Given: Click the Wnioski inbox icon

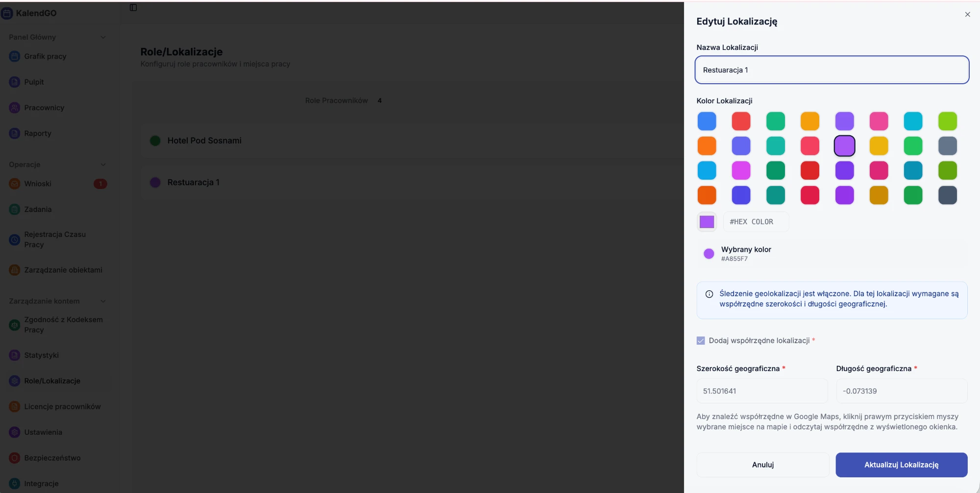Looking at the screenshot, I should tap(15, 184).
